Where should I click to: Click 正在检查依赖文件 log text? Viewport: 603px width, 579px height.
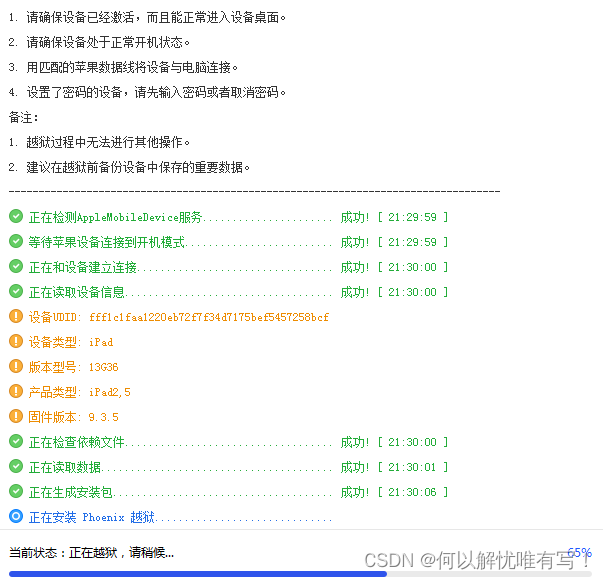click(77, 442)
